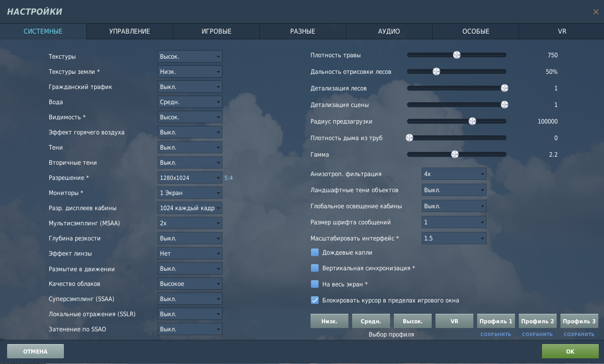This screenshot has height=364, width=604.
Task: Switch to the УПРАВЛЕНИЕ tab
Action: (x=130, y=31)
